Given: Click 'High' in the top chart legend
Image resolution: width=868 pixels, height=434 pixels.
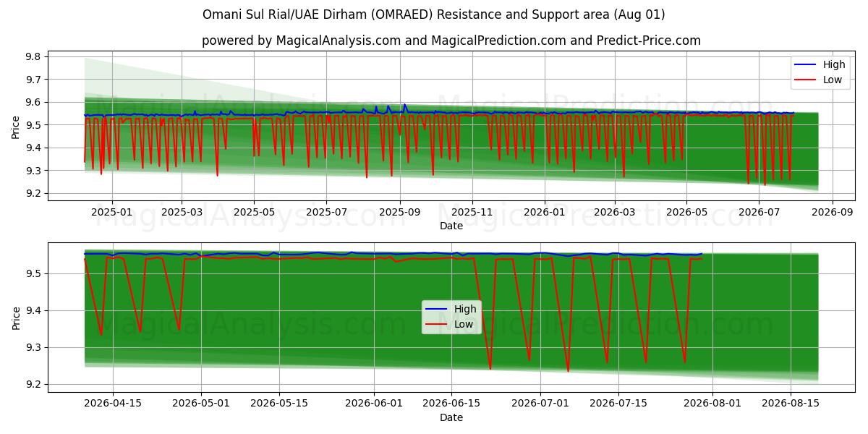Looking at the screenshot, I should [834, 64].
